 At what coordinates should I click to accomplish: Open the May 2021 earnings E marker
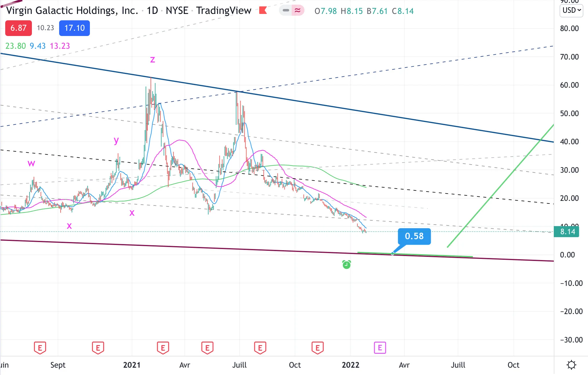(207, 348)
